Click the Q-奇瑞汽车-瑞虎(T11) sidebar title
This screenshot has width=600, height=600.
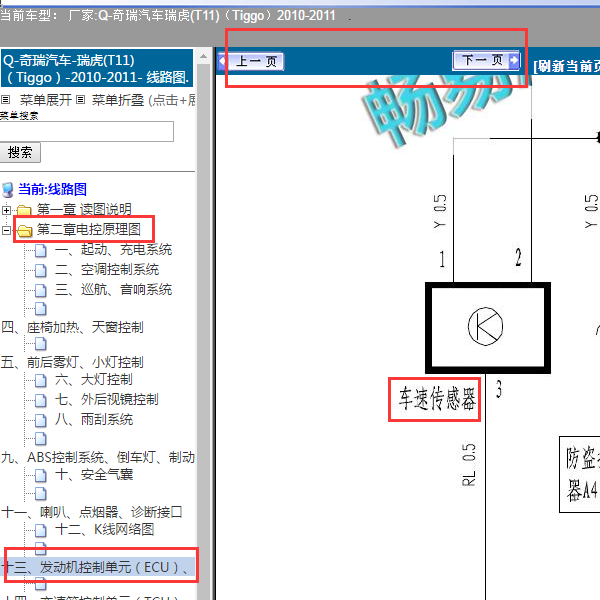(x=97, y=69)
